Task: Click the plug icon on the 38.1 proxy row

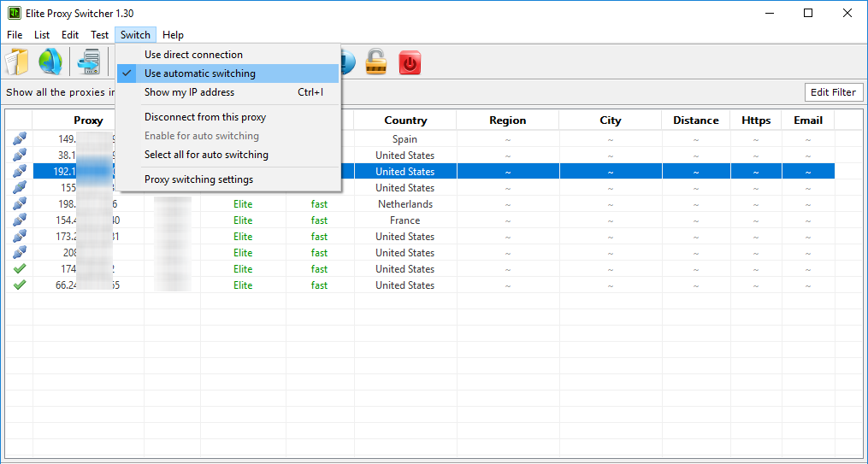Action: [20, 156]
